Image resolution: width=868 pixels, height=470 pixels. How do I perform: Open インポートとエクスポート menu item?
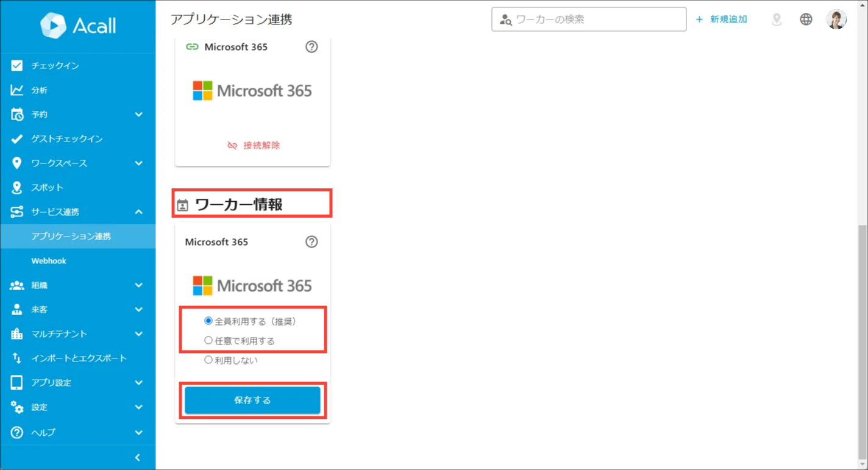(x=78, y=358)
